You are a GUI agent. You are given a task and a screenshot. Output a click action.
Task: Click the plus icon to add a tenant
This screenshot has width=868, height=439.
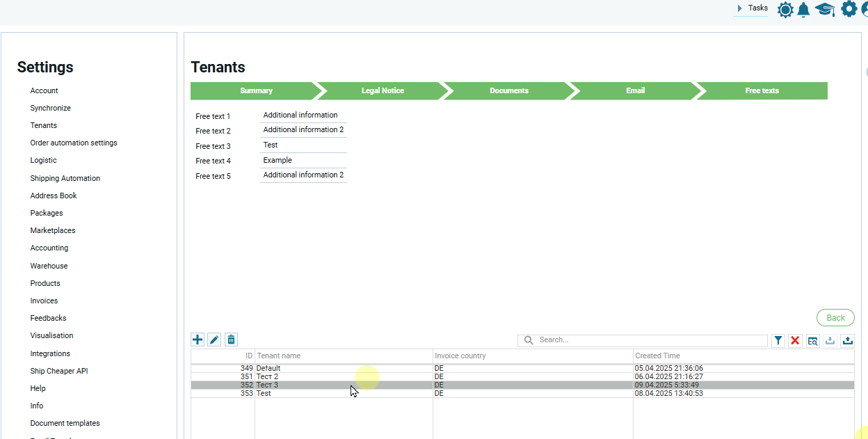(x=198, y=340)
